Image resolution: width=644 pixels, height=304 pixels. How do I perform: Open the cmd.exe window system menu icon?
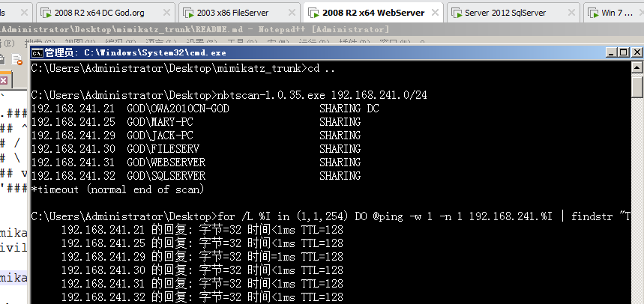click(37, 52)
